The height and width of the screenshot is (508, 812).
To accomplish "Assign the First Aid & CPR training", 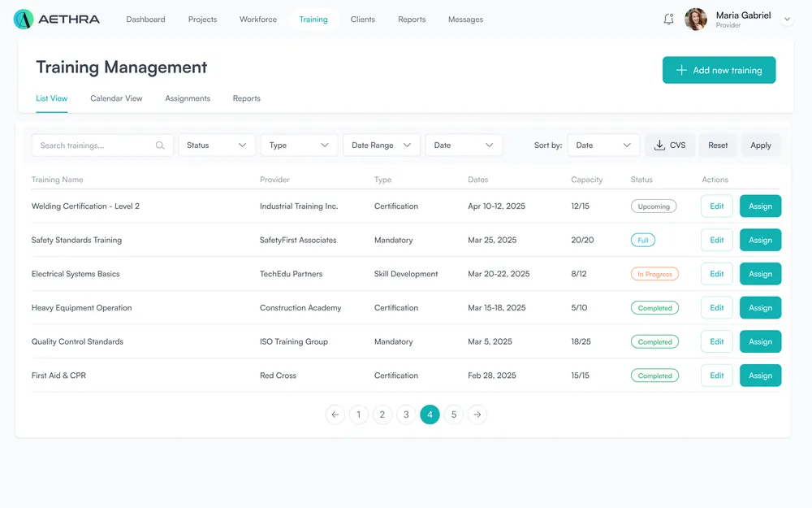I will tap(760, 376).
